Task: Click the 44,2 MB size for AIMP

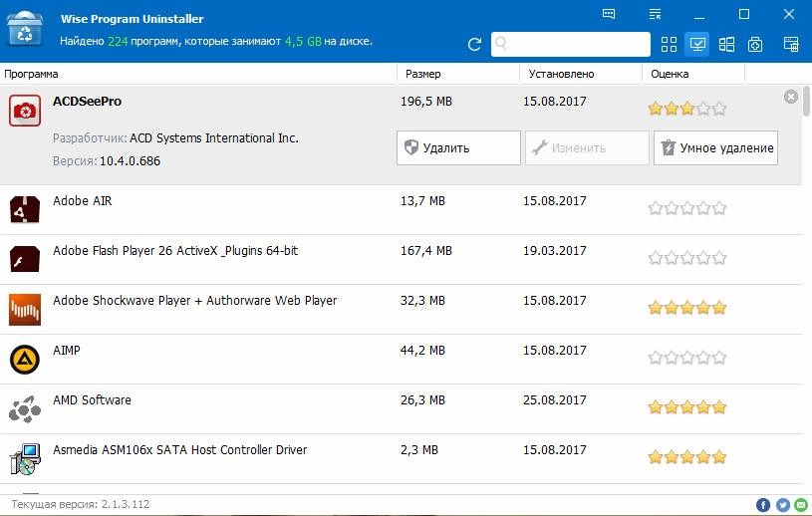Action: (422, 351)
